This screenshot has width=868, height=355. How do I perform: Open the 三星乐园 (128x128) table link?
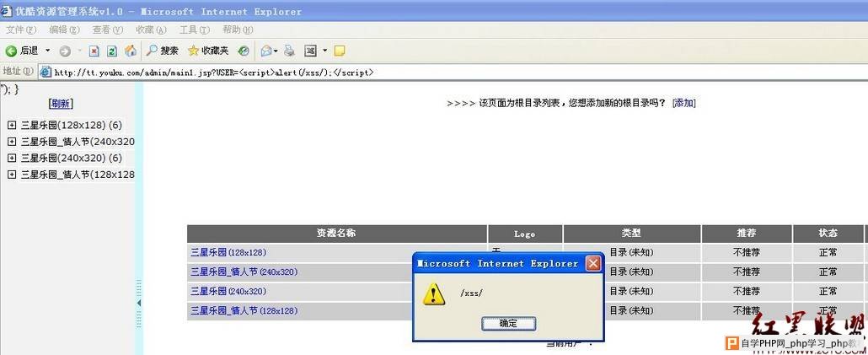click(228, 252)
